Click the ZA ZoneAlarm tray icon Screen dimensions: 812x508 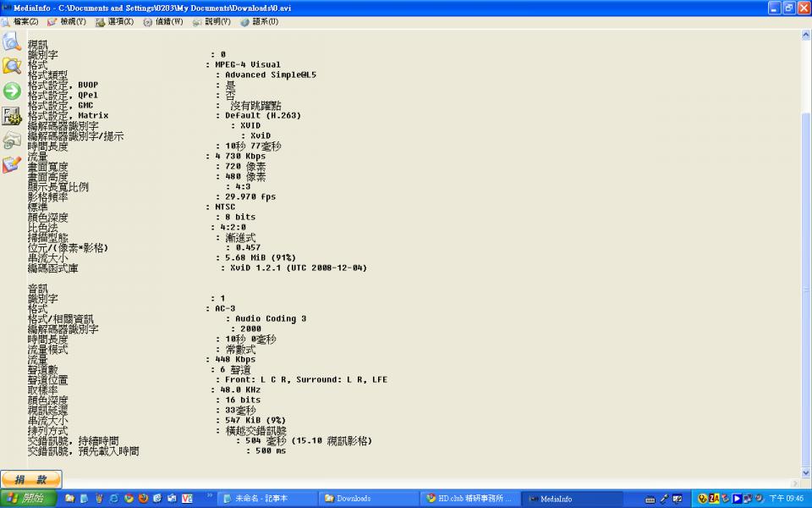click(714, 499)
